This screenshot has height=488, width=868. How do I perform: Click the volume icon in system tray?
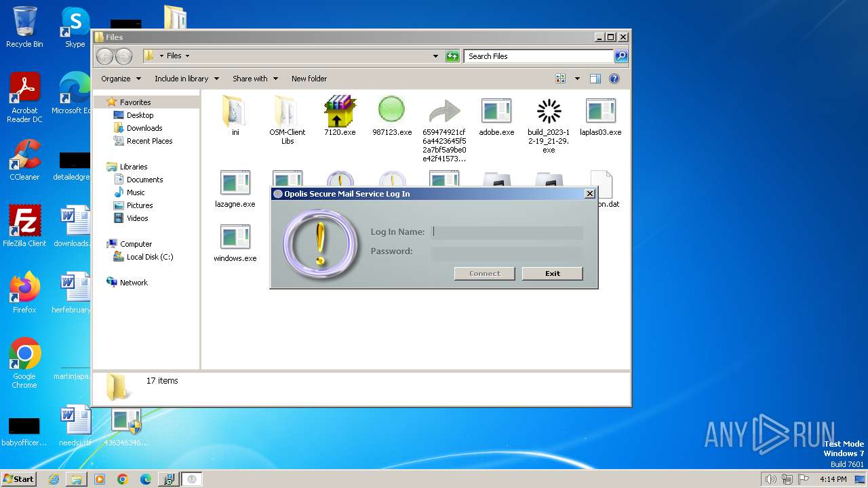pyautogui.click(x=770, y=479)
